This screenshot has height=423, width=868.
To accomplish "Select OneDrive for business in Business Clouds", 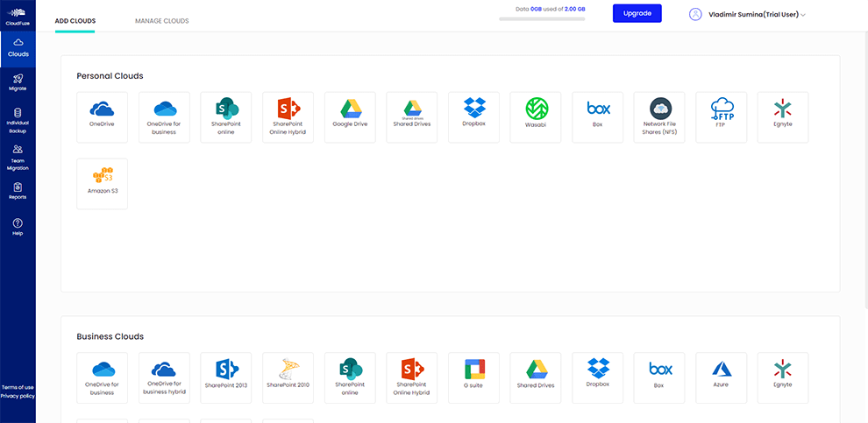I will tap(102, 377).
